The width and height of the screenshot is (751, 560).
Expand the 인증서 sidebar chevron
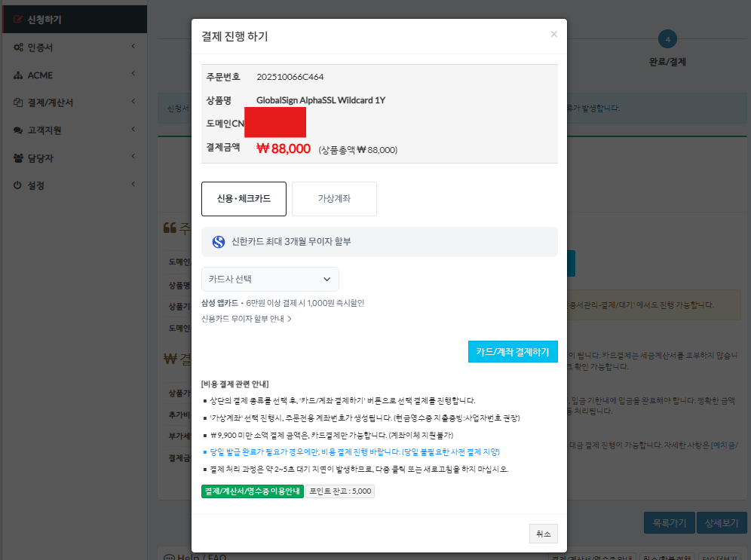(x=133, y=46)
